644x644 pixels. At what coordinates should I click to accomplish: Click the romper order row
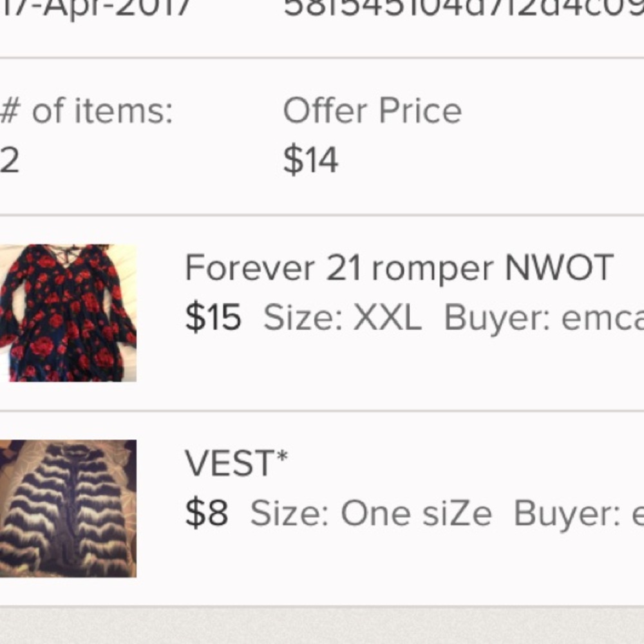(x=322, y=309)
